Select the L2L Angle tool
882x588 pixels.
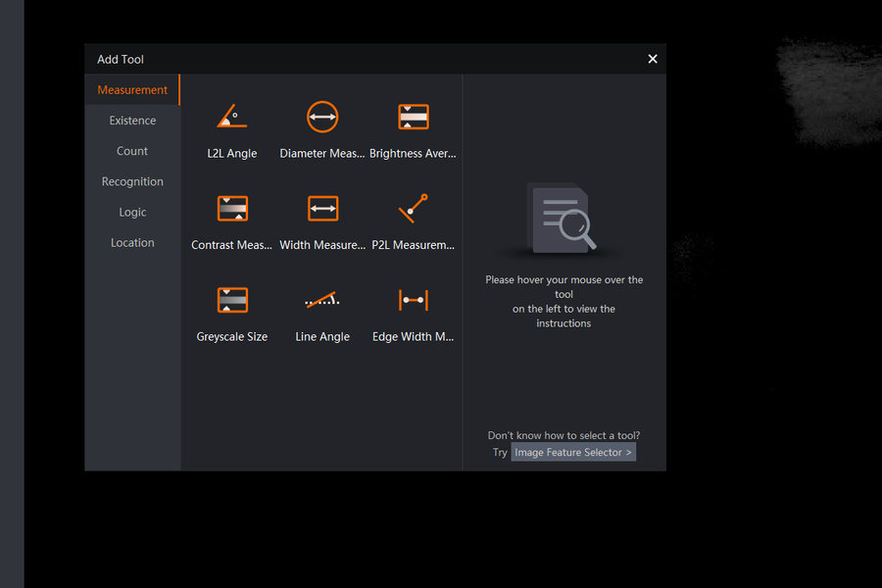click(x=232, y=118)
